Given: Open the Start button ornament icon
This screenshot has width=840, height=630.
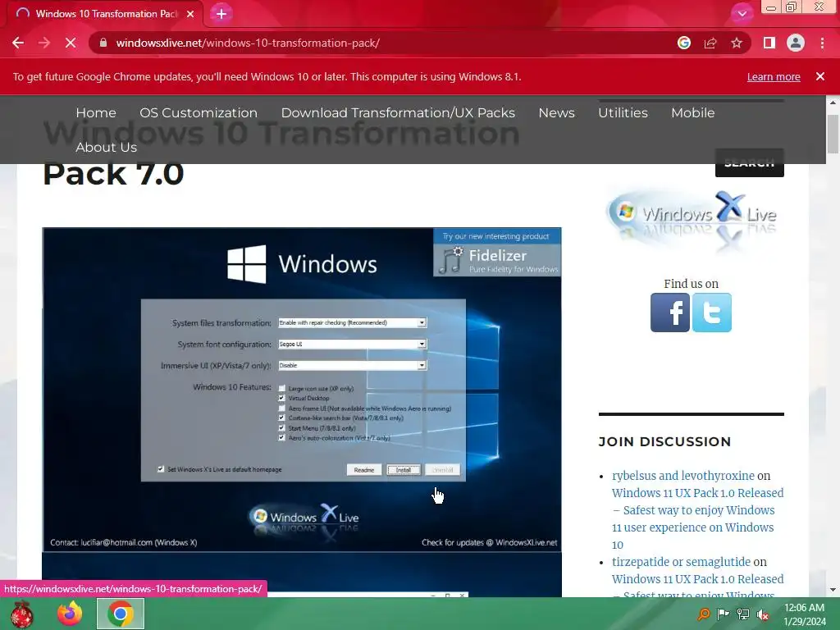Looking at the screenshot, I should 22,614.
